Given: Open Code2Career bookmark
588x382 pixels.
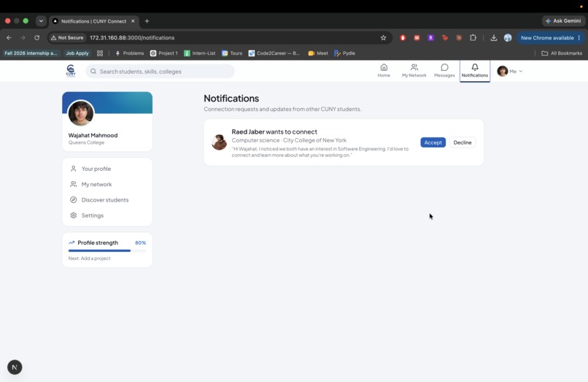Looking at the screenshot, I should click(274, 53).
